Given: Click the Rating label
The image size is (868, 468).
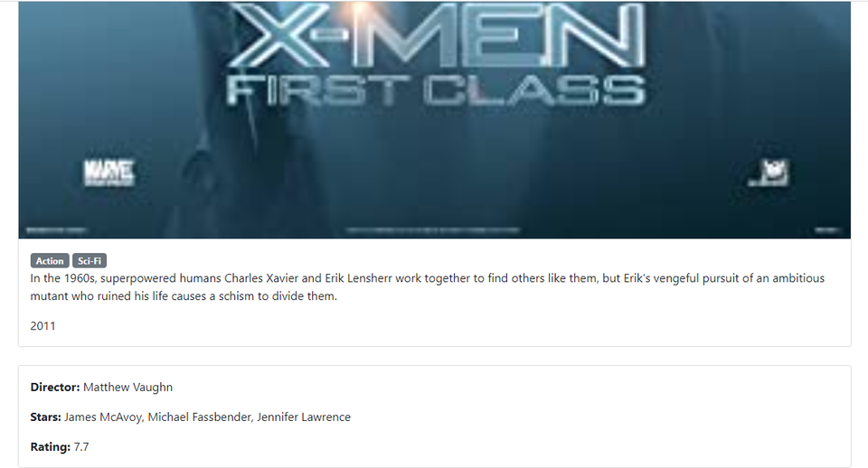Looking at the screenshot, I should coord(51,447).
